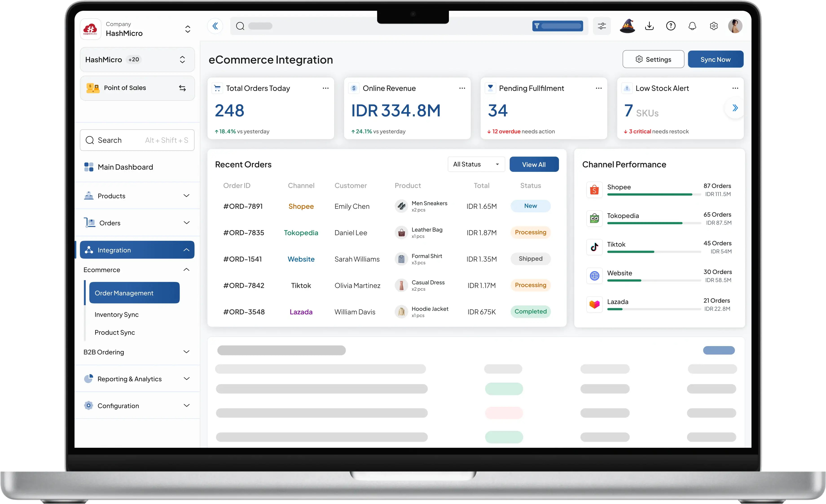Open Point of Sales module
The width and height of the screenshot is (826, 504).
(137, 88)
